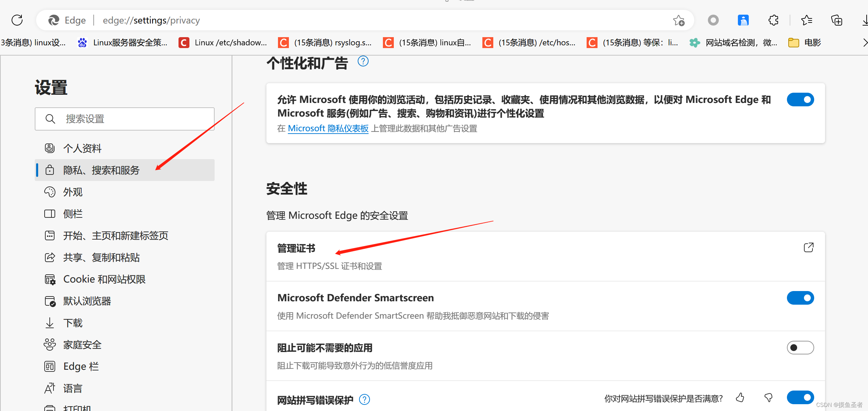Open Cookie 和网站权限 settings section
The image size is (868, 411).
coord(104,279)
